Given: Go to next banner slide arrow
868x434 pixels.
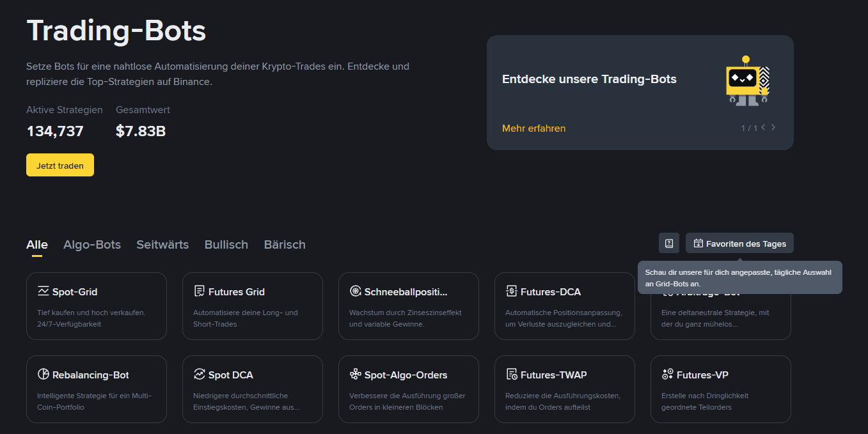Looking at the screenshot, I should point(773,127).
